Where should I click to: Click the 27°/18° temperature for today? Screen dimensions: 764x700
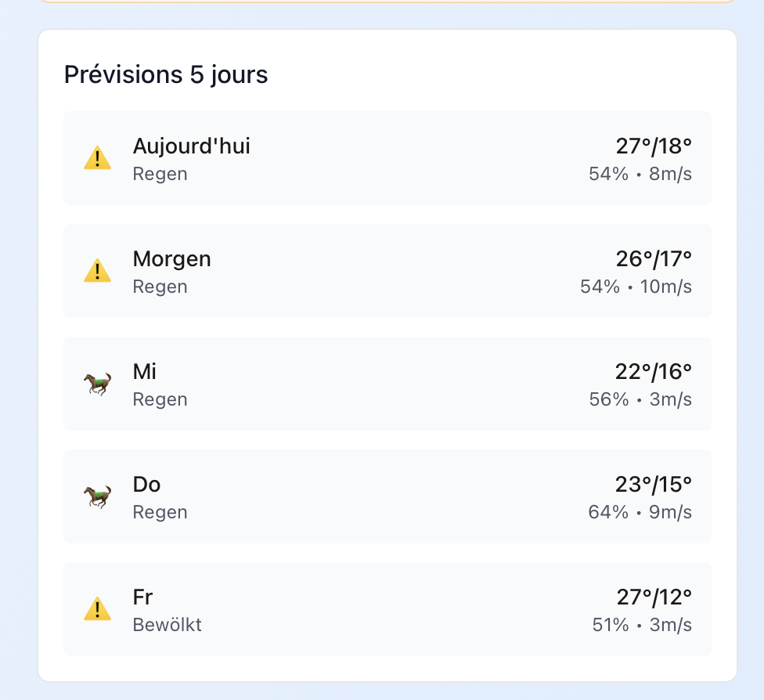(654, 146)
